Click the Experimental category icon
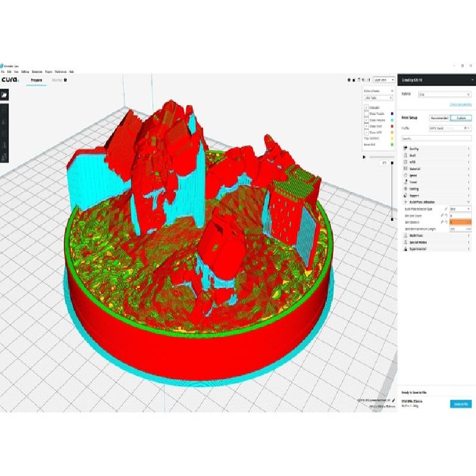476x476 pixels. coord(405,249)
